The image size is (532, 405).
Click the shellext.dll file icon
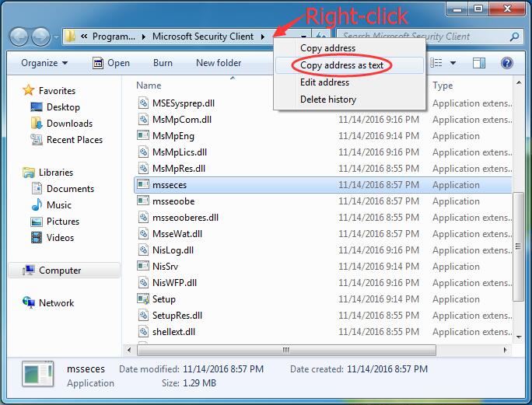pyautogui.click(x=143, y=331)
